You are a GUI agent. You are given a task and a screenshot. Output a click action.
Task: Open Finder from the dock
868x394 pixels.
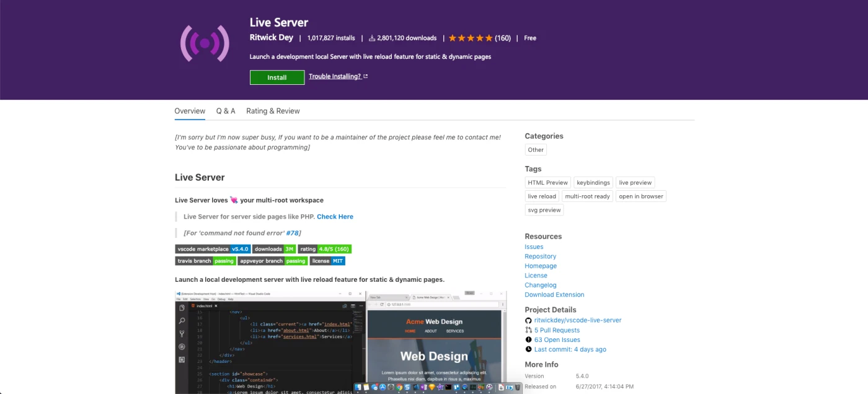[358, 387]
